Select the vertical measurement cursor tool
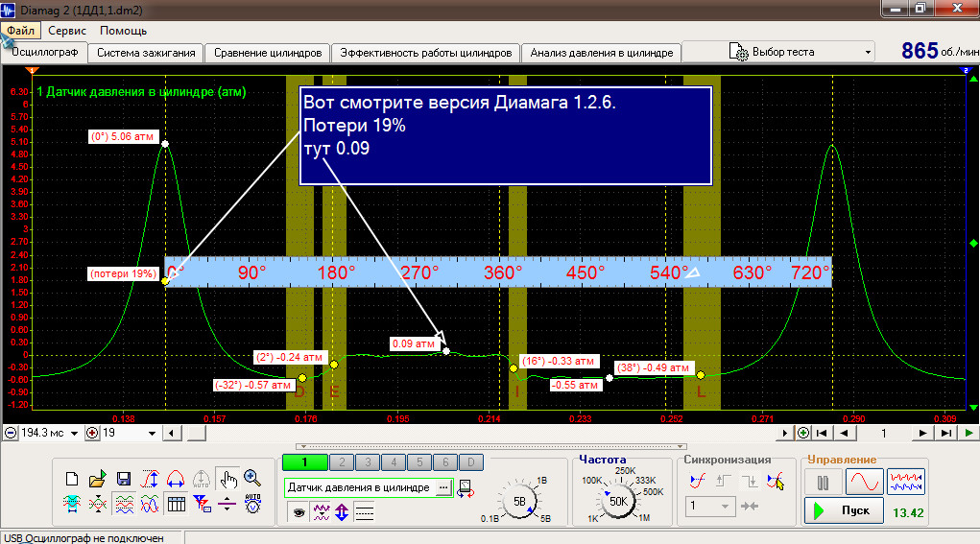The image size is (980, 544). click(x=150, y=479)
